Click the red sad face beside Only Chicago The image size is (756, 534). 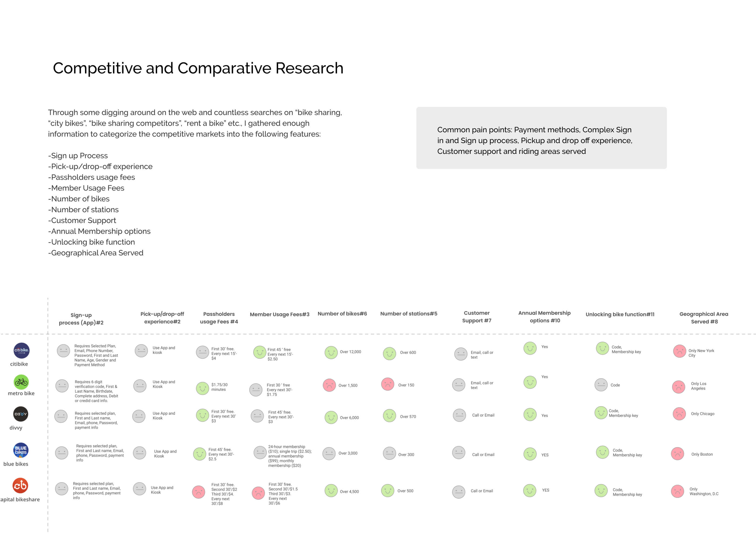point(679,414)
